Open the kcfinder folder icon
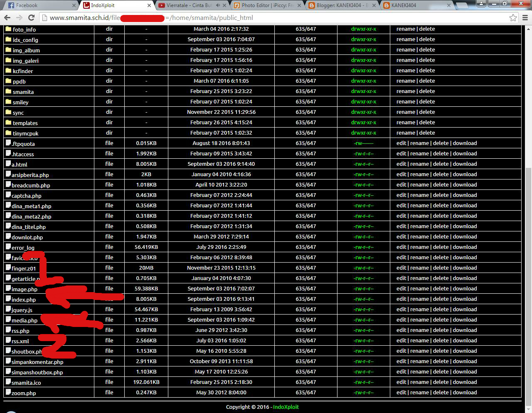Image resolution: width=532 pixels, height=413 pixels. pos(8,70)
